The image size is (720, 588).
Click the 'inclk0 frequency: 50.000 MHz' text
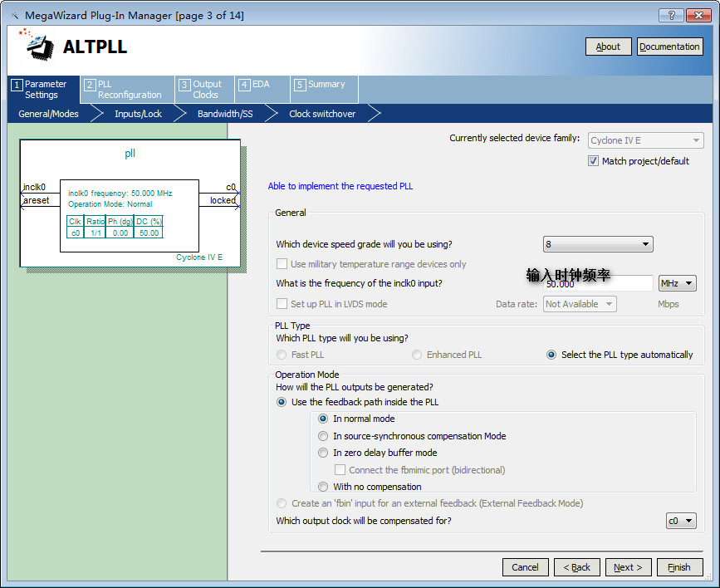coord(120,194)
